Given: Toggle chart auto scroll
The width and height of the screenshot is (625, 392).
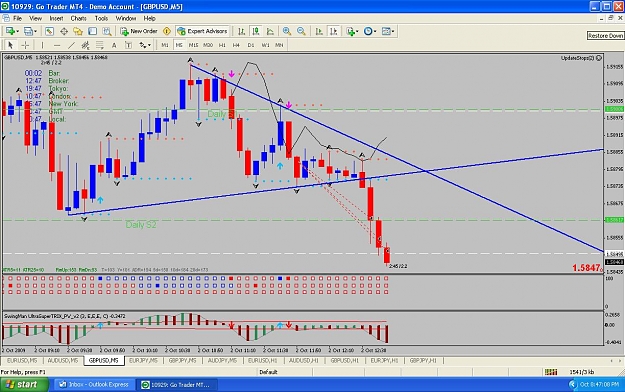Looking at the screenshot, I should [319, 31].
